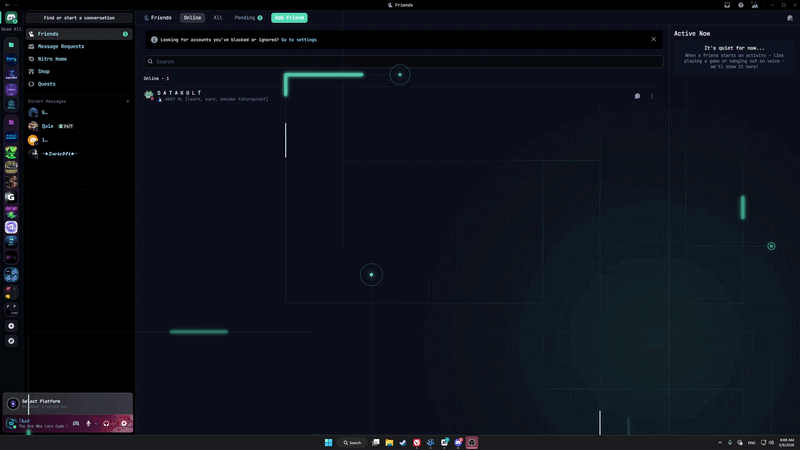800x450 pixels.
Task: Open Message Requests
Action: 79,46
